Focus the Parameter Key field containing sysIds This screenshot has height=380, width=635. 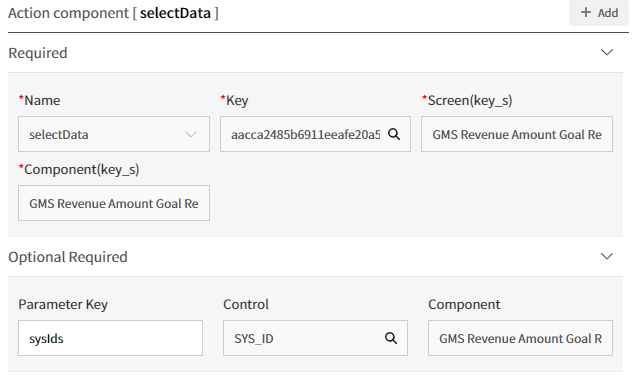click(111, 338)
